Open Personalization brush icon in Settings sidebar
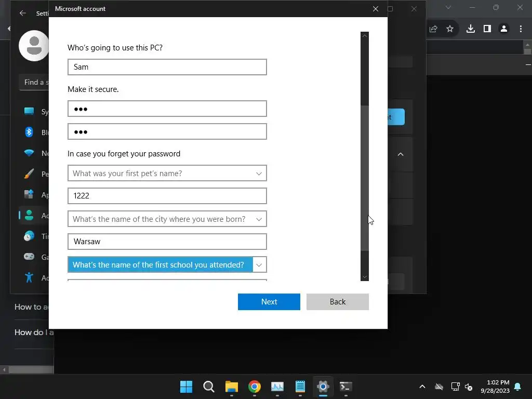Viewport: 532px width, 399px height. click(29, 174)
